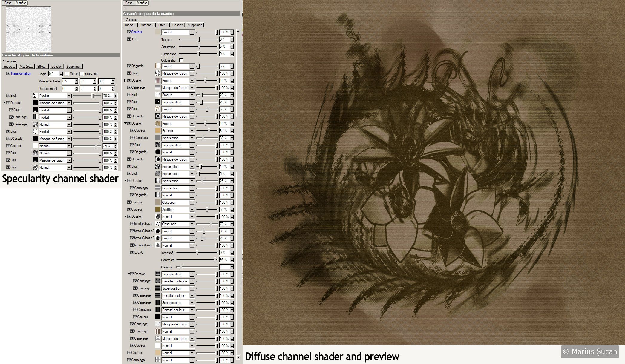
Task: Click the Dossier thumbnail set to Normal mode
Action: tap(158, 216)
